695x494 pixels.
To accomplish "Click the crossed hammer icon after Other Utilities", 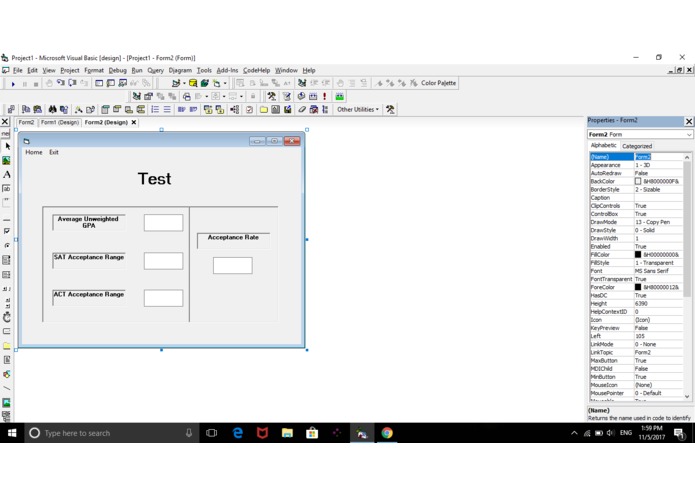I will [x=390, y=109].
